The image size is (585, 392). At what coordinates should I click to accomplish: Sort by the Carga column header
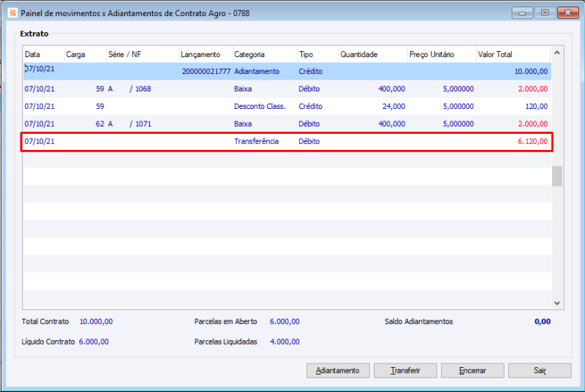click(x=86, y=54)
